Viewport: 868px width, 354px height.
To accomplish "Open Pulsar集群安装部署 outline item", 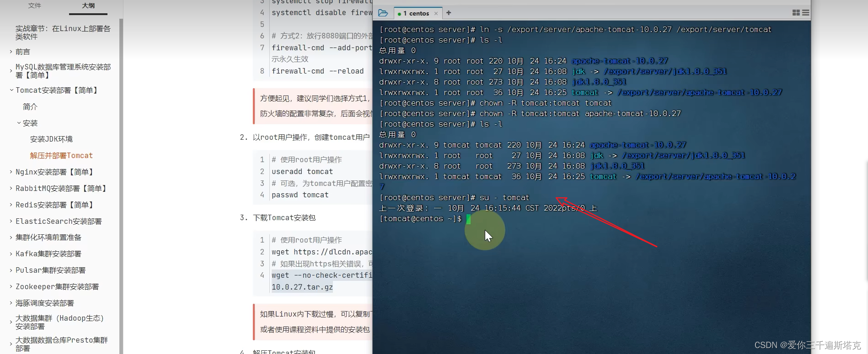I will (50, 270).
